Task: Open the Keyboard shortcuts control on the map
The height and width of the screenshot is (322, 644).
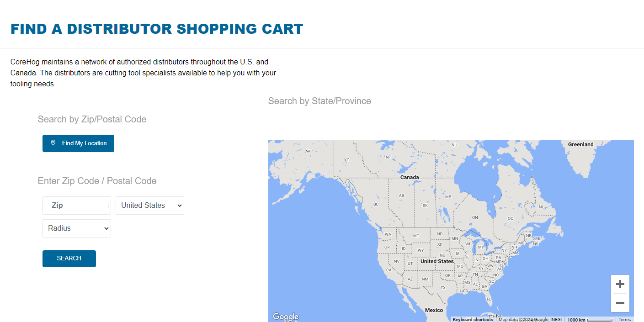Action: 473,319
